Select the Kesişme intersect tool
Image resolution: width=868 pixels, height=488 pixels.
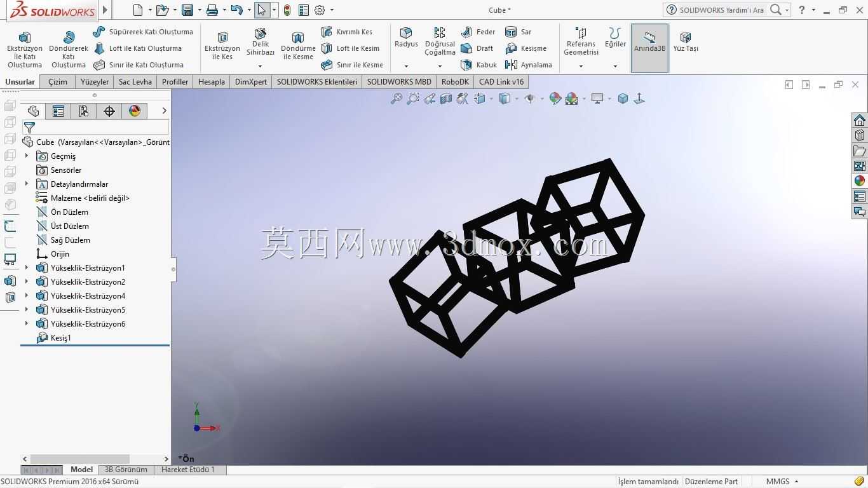pos(526,48)
